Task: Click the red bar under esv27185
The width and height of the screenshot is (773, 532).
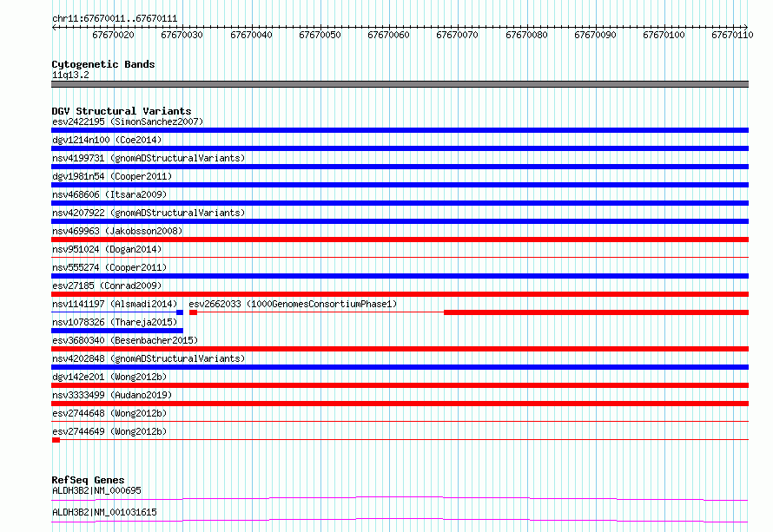Action: 400,294
